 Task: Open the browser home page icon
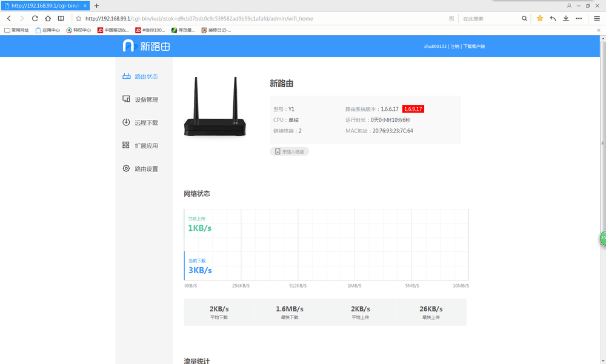48,18
